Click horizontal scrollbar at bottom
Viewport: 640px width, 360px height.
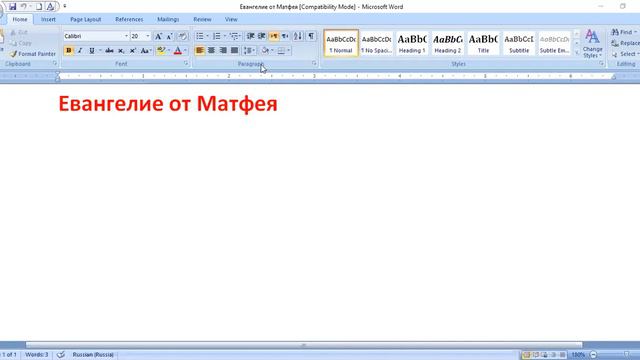tap(304, 345)
